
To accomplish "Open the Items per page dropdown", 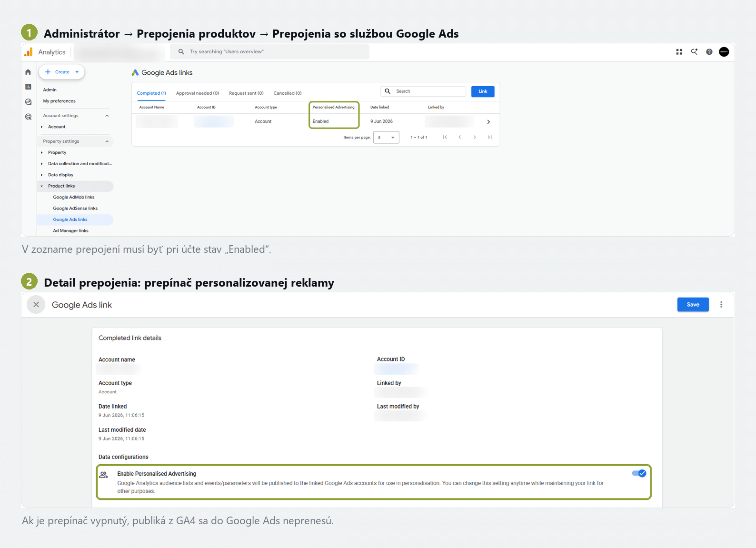I will (386, 138).
